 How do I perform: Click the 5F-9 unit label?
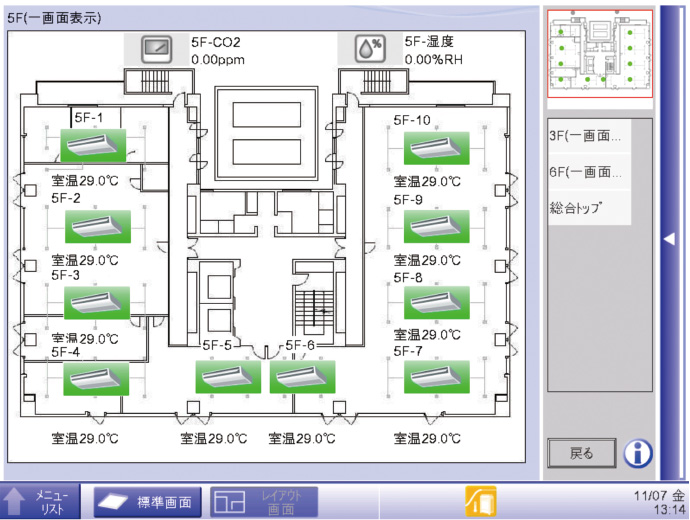[x=408, y=200]
